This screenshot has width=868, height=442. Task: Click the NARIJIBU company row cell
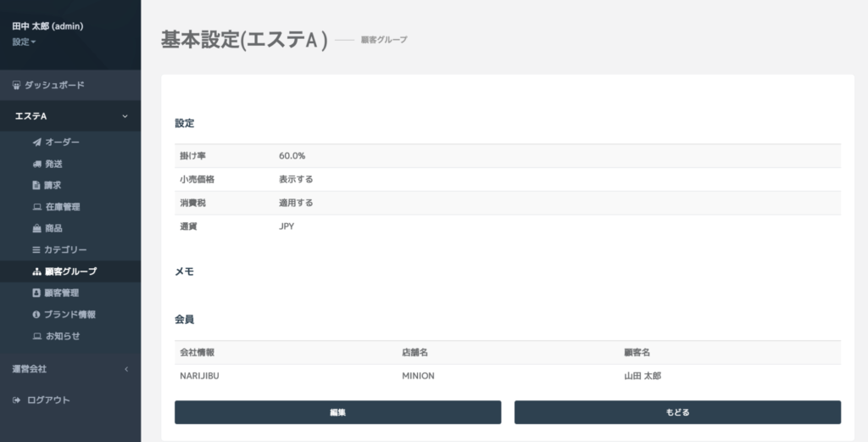click(x=200, y=376)
